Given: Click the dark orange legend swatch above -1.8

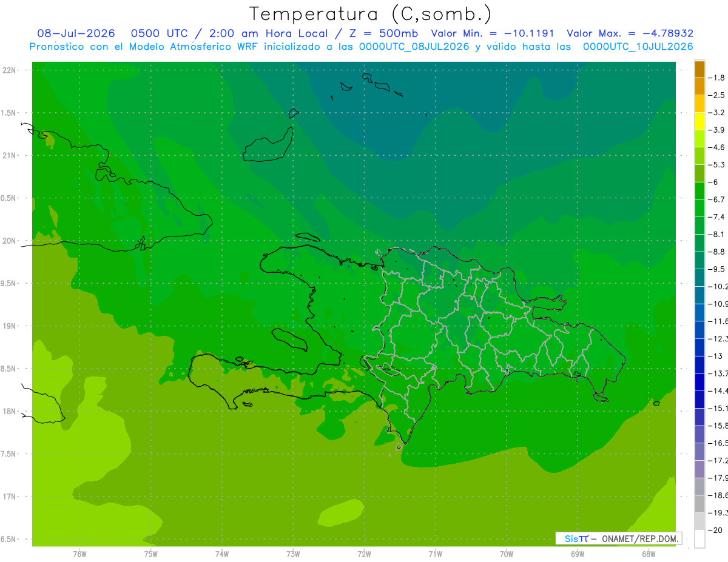Looking at the screenshot, I should pyautogui.click(x=699, y=69).
